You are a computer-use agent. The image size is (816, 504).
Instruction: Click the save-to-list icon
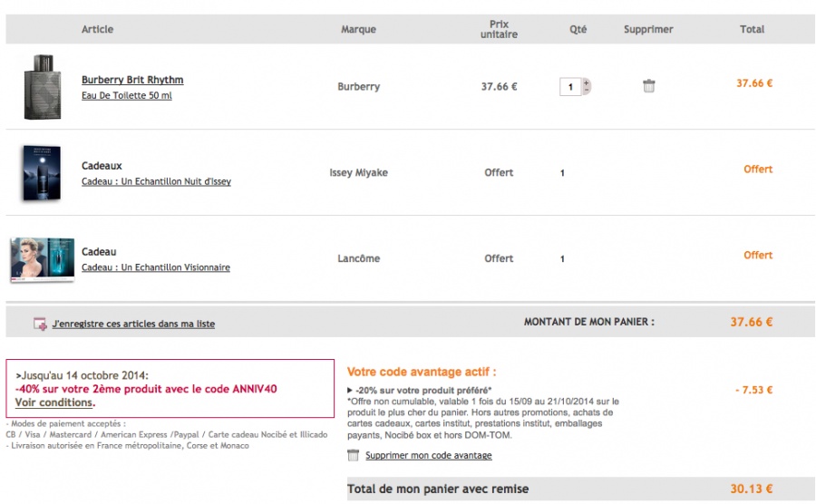[40, 324]
